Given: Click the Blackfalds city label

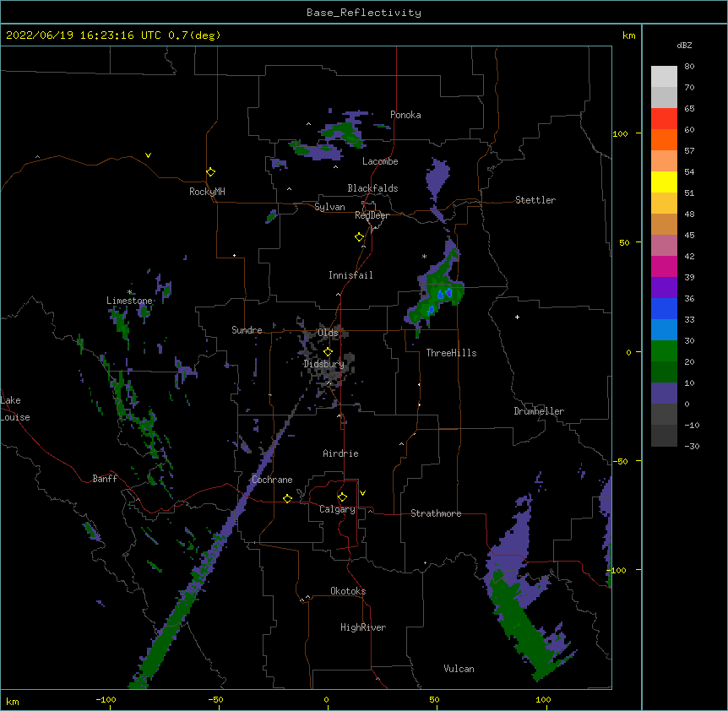Looking at the screenshot, I should 372,188.
